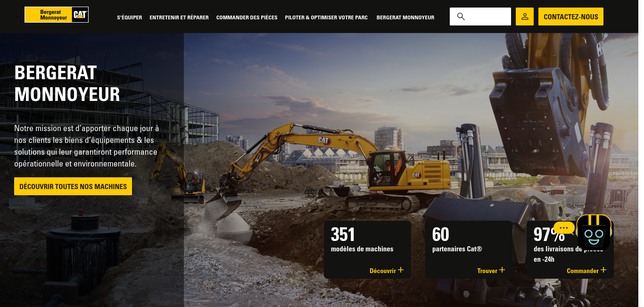Click the plus icon beside Commander
Image resolution: width=644 pixels, height=307 pixels.
603,270
